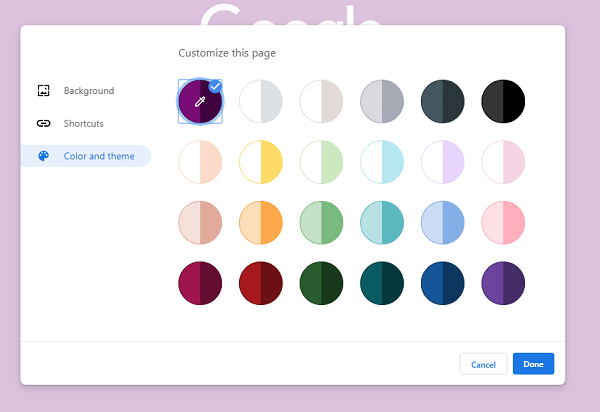Select the magenta crimson theme swatch
Screen dimensions: 600x412
pos(200,284)
